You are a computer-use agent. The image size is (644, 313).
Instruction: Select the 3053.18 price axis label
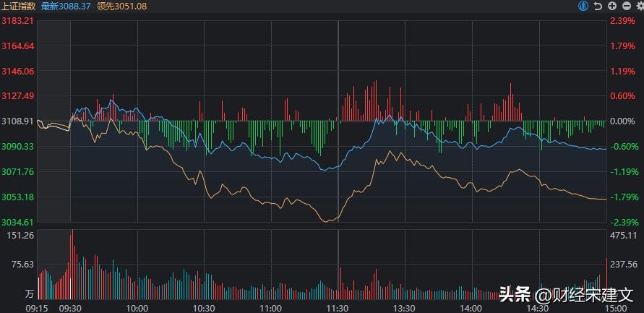17,197
